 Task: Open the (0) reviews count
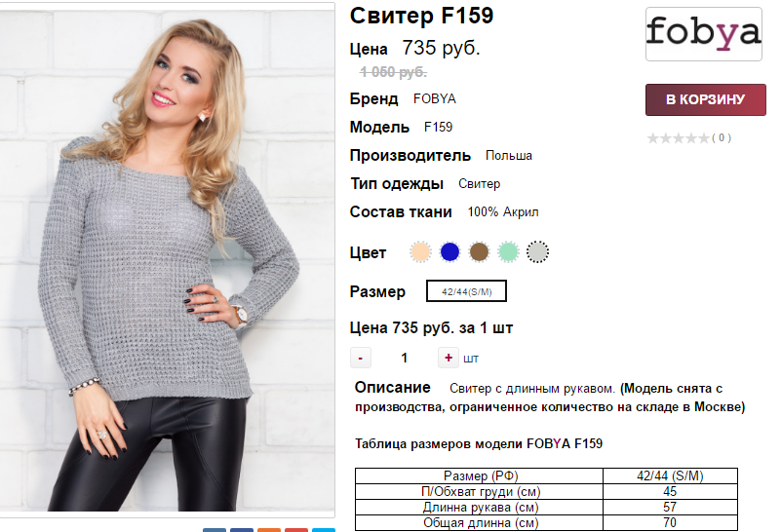coord(722,137)
